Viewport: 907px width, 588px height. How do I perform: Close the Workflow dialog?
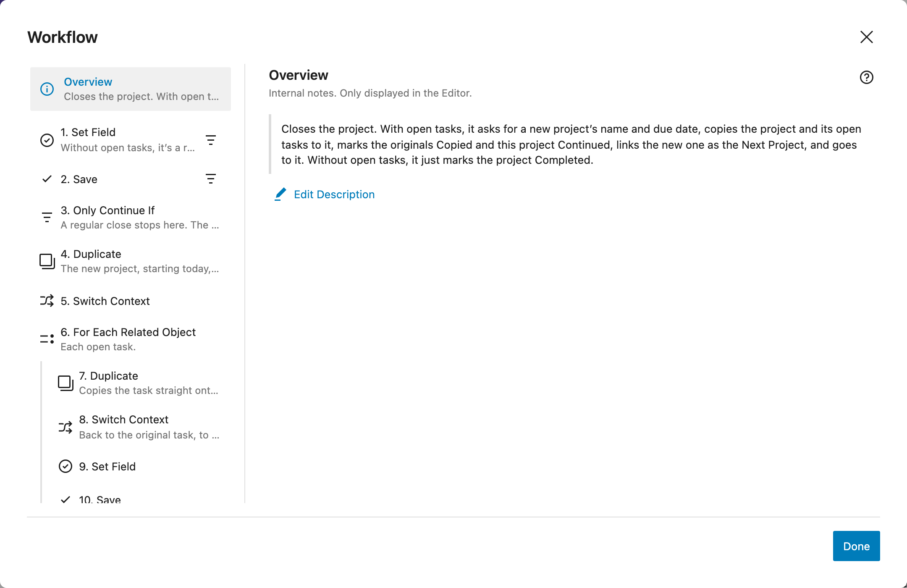click(866, 37)
